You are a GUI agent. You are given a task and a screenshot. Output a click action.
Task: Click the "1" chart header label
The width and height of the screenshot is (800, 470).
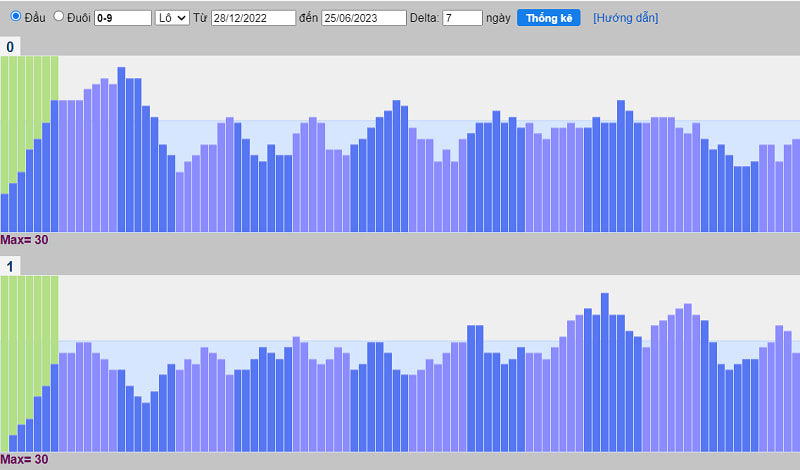tap(10, 267)
